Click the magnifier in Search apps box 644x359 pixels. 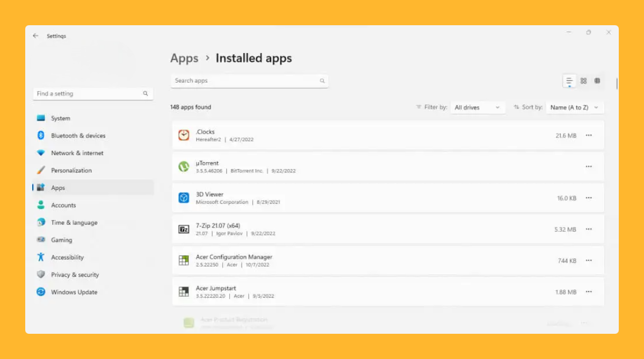323,81
